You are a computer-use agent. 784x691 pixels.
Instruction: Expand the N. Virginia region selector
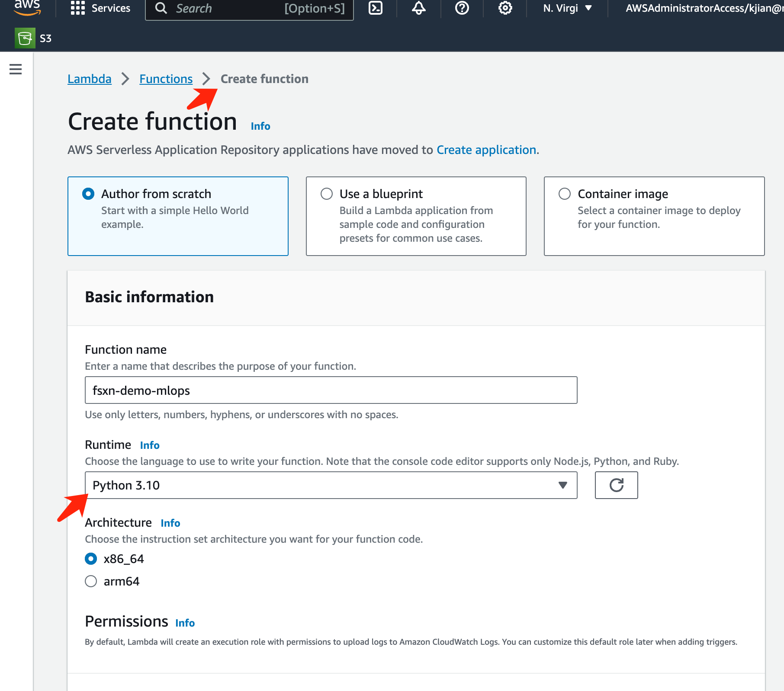point(567,8)
